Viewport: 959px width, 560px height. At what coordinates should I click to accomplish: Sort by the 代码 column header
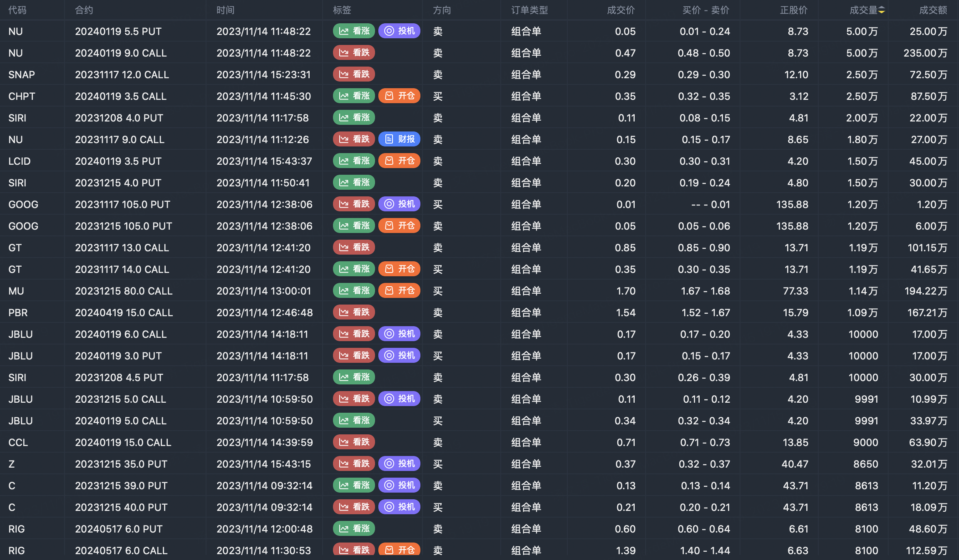point(17,10)
